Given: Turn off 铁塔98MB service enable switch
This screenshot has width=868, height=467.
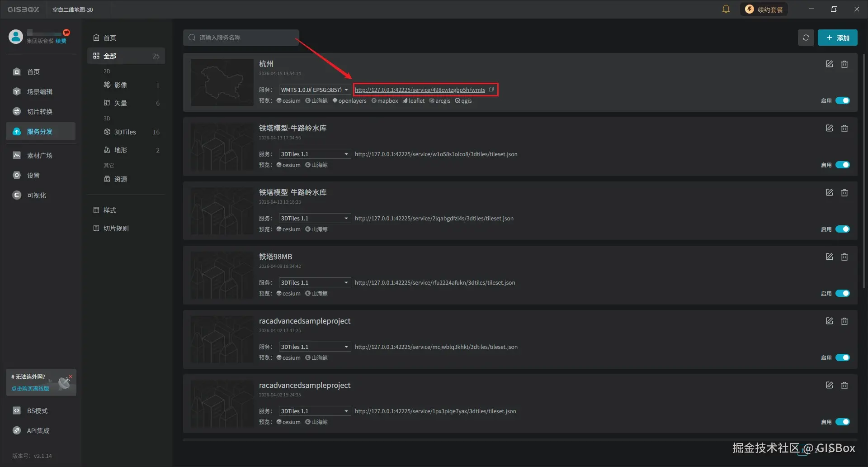Looking at the screenshot, I should pyautogui.click(x=842, y=293).
